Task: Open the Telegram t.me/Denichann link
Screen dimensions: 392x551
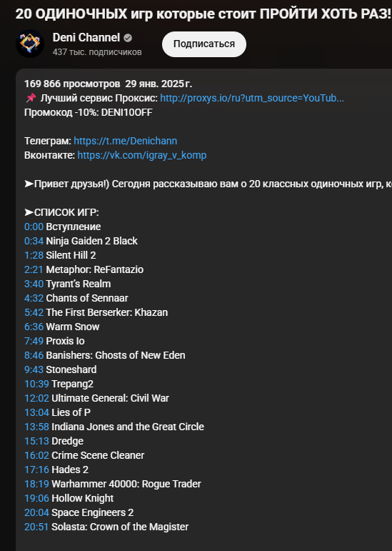Action: click(x=125, y=141)
